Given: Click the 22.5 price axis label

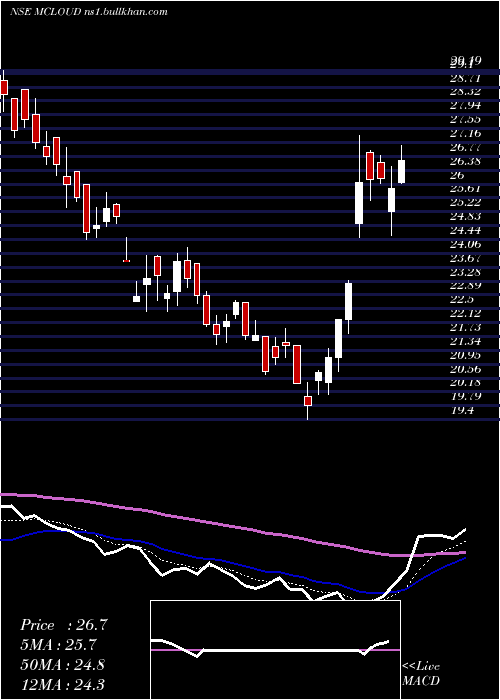Looking at the screenshot, I should tap(462, 300).
